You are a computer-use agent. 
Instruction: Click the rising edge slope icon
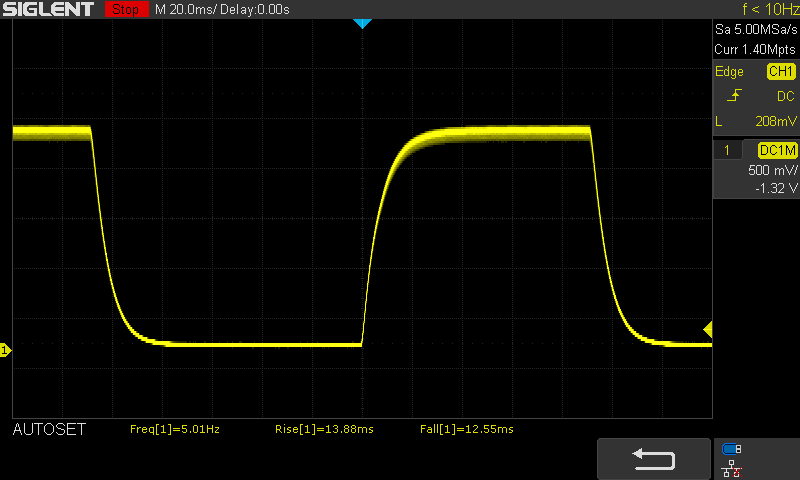tap(737, 96)
